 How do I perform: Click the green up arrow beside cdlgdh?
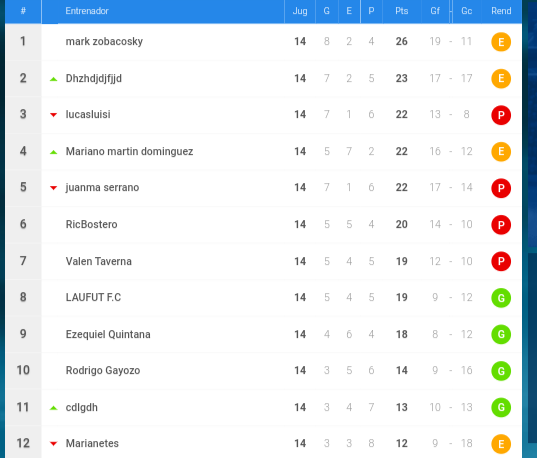pyautogui.click(x=53, y=408)
